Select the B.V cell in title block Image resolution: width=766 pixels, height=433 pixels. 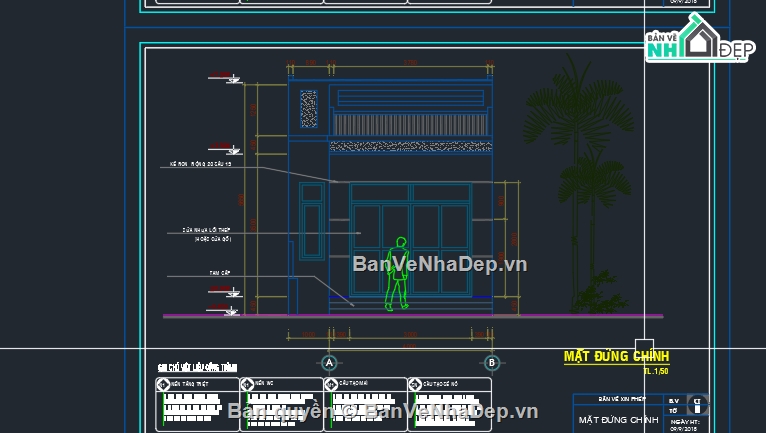[674, 401]
